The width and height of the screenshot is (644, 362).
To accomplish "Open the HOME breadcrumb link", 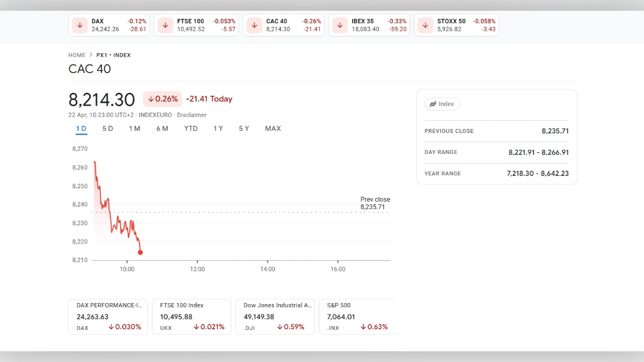I will (x=77, y=55).
